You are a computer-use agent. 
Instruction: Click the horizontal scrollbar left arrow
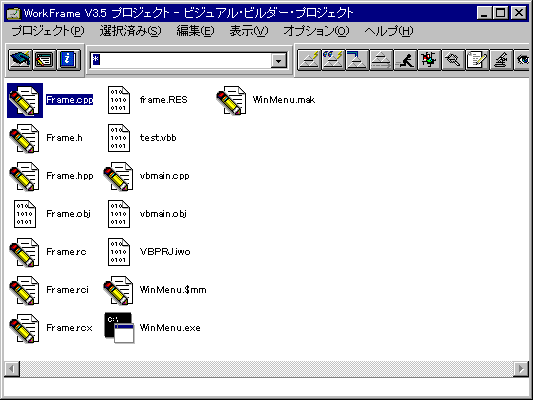pos(12,369)
